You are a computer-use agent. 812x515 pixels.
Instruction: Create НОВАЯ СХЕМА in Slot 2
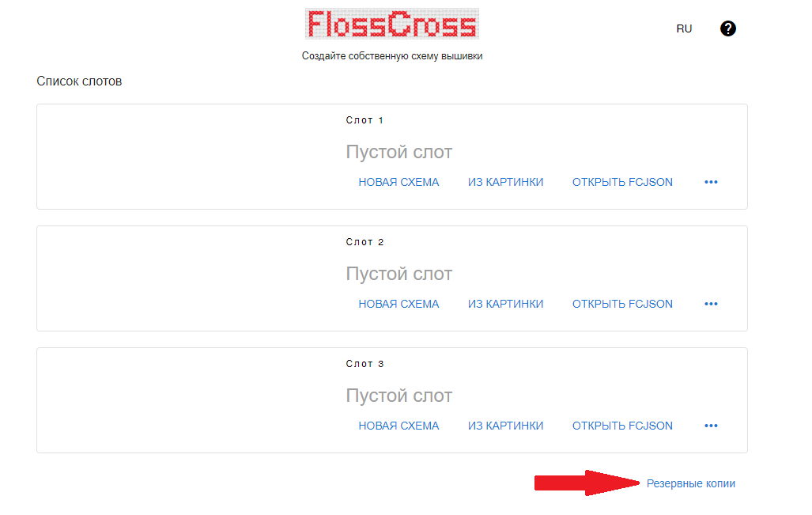coord(398,304)
